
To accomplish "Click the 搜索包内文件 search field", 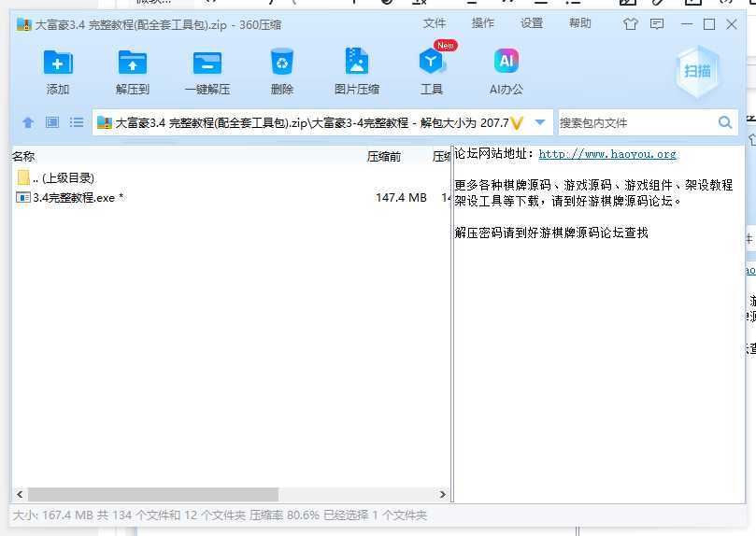I will (635, 122).
